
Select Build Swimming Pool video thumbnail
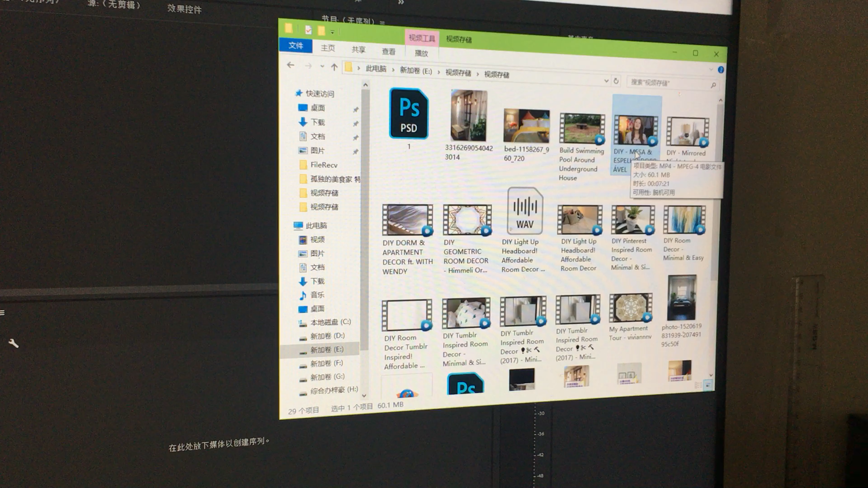point(582,129)
